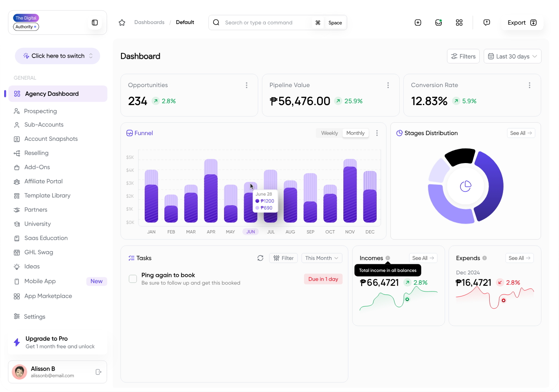Collapse the sidebar using the panel icon
This screenshot has height=392, width=559.
click(x=95, y=23)
